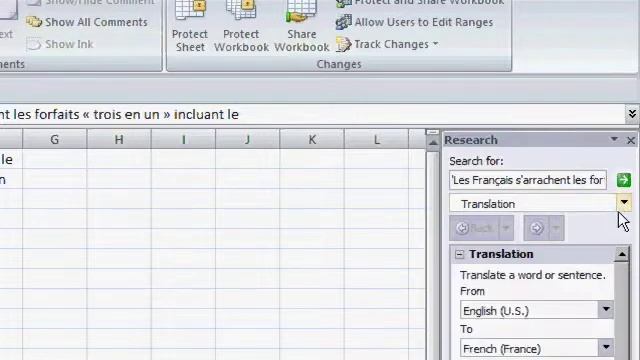This screenshot has height=360, width=640.
Task: Open the To language dropdown
Action: [x=606, y=348]
